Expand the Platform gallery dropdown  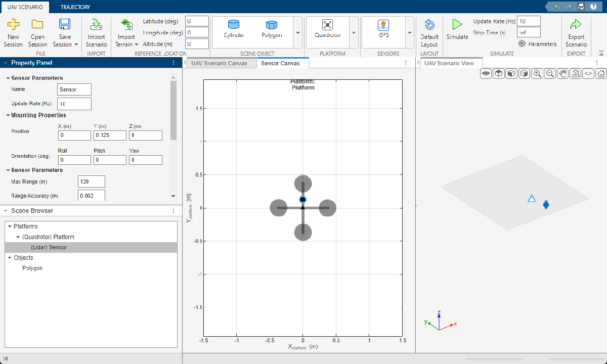[x=353, y=32]
